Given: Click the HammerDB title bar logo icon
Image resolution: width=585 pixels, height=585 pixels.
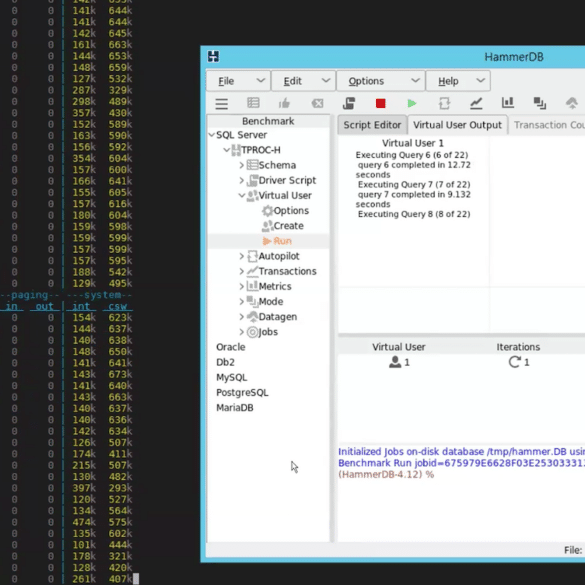Looking at the screenshot, I should click(213, 57).
